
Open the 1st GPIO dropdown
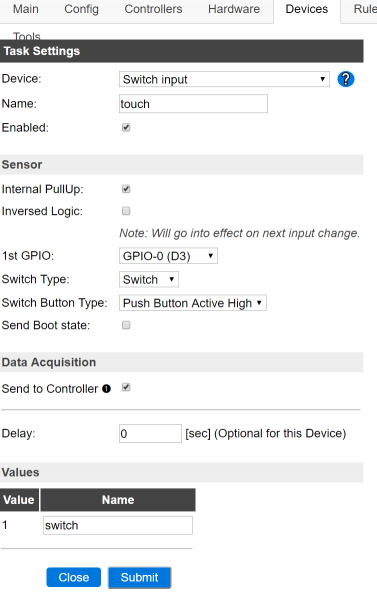tap(168, 256)
